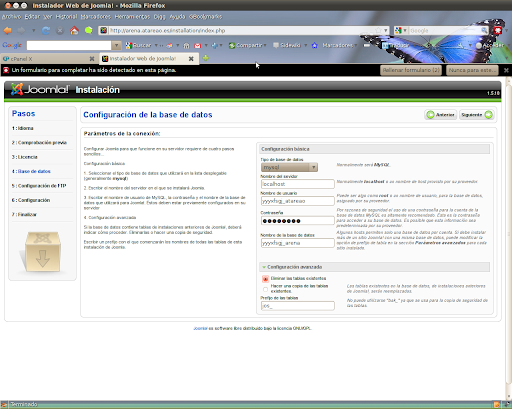Click into the Contraseña field

coord(297,221)
